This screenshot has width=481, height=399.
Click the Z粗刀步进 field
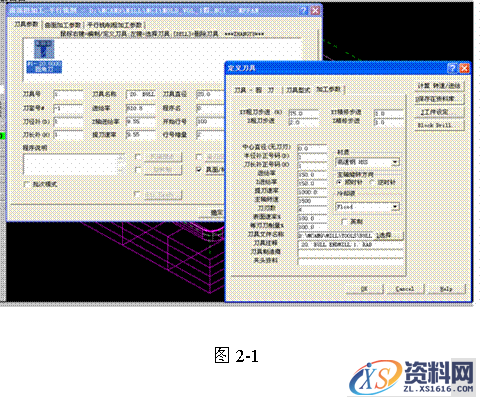pyautogui.click(x=304, y=122)
